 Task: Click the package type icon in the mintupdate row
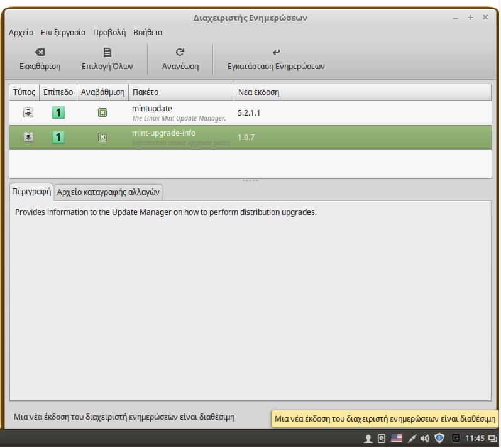[28, 112]
